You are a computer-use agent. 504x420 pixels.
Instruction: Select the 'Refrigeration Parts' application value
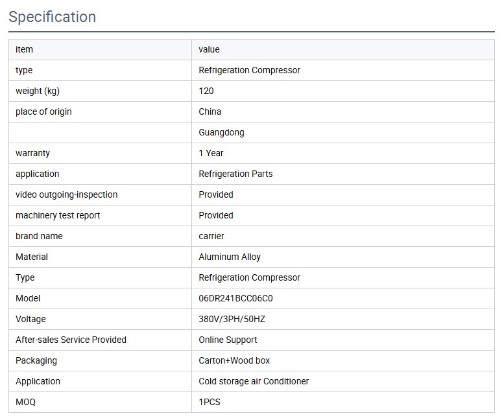point(235,174)
